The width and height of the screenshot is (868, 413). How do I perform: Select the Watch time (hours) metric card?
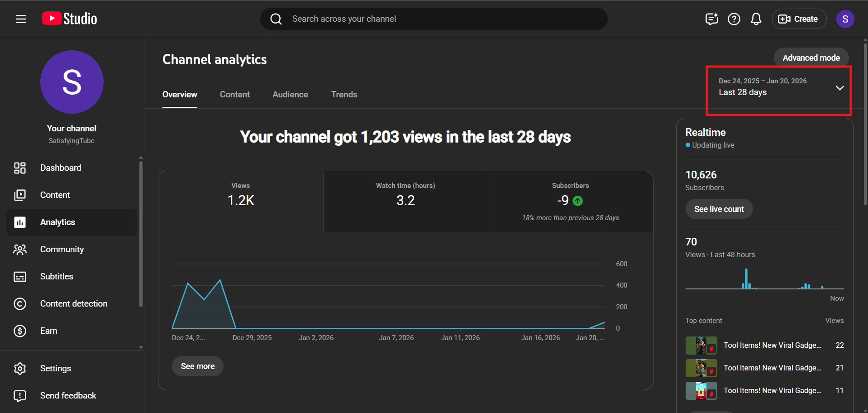pos(405,202)
